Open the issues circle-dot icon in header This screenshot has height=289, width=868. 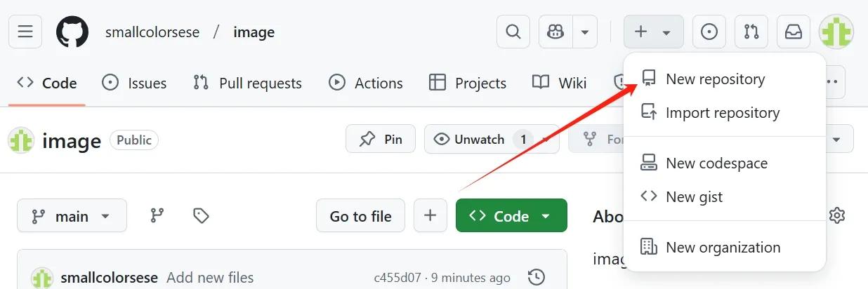[x=709, y=32]
